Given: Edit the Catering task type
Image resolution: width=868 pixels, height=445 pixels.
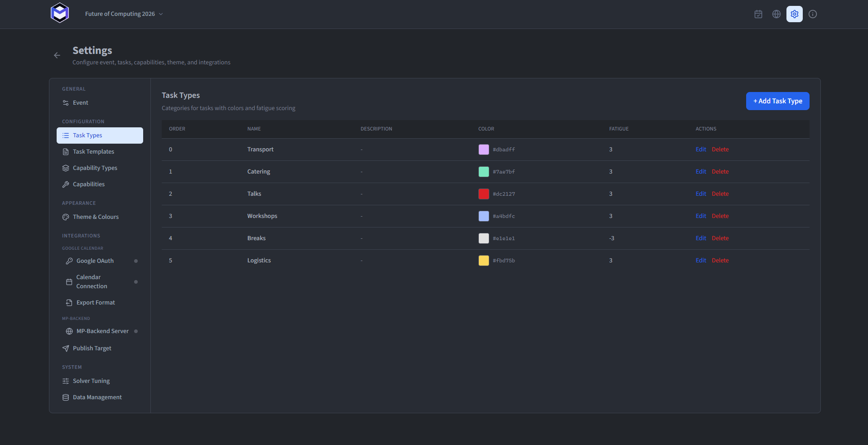Looking at the screenshot, I should pos(701,172).
